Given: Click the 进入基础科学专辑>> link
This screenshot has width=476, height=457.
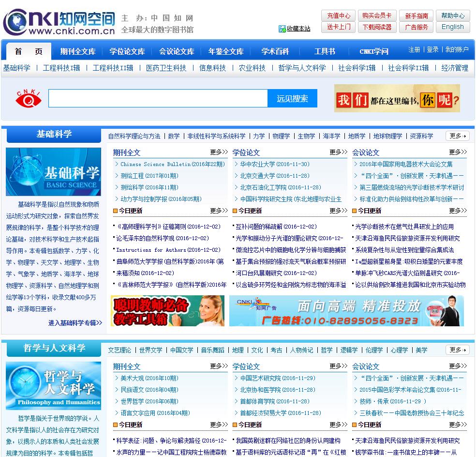Looking at the screenshot, I should [75, 323].
